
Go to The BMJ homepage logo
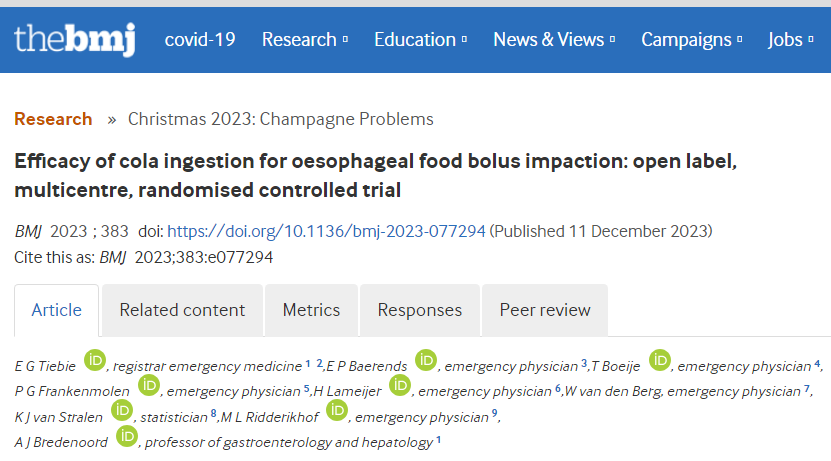(x=75, y=39)
